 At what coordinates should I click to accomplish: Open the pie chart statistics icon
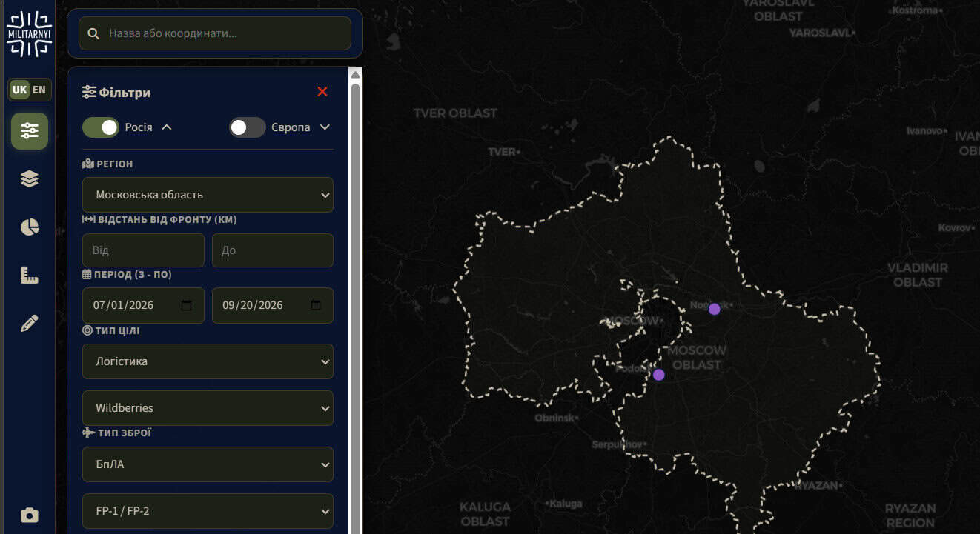point(30,227)
